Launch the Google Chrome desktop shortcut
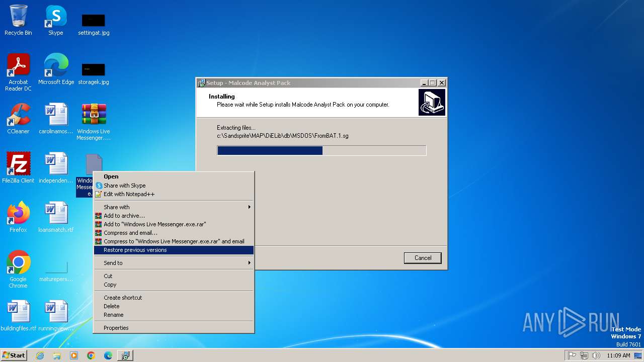This screenshot has width=644, height=362. (x=18, y=269)
